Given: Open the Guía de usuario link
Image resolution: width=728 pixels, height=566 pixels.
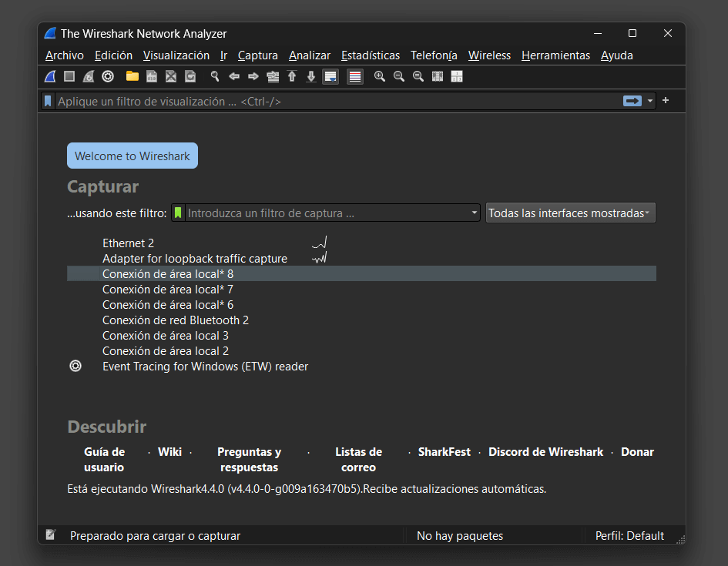Looking at the screenshot, I should pos(105,459).
